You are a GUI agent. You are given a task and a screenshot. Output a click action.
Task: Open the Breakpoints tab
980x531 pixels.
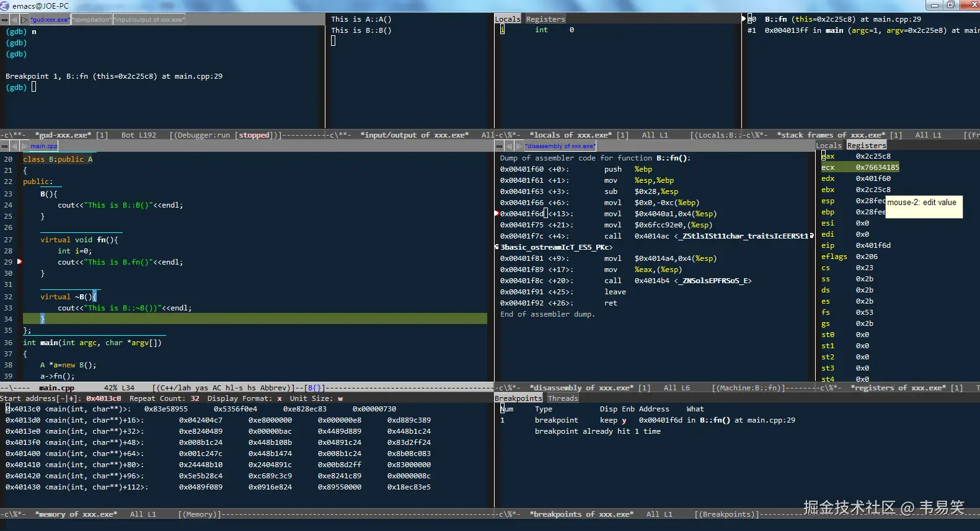[x=518, y=398]
